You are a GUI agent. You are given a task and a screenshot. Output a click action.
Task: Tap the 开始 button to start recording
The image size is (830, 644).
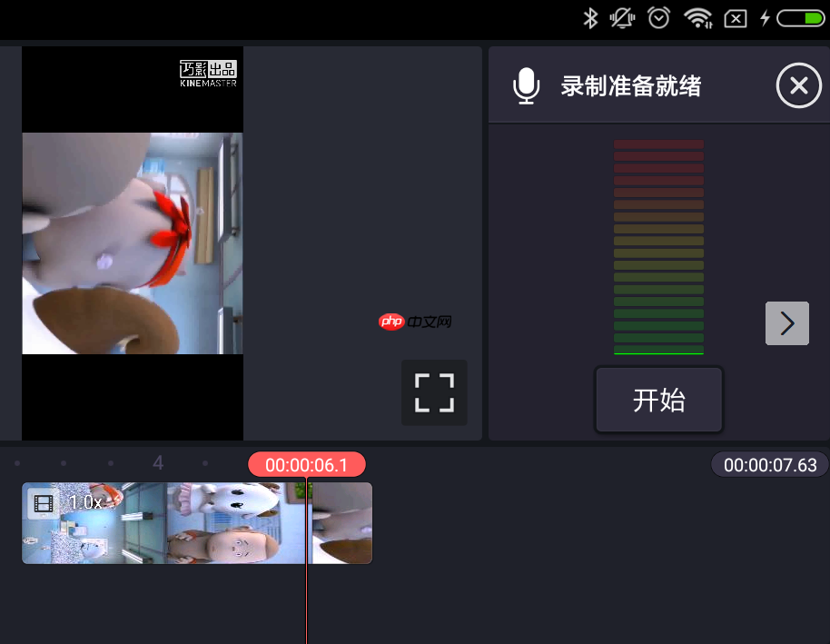click(x=659, y=400)
